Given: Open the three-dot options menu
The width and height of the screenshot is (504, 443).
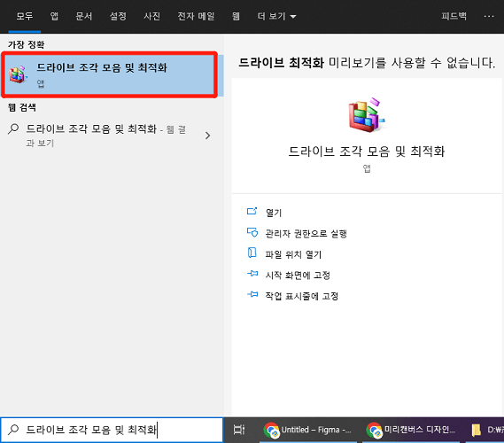Looking at the screenshot, I should (x=489, y=16).
